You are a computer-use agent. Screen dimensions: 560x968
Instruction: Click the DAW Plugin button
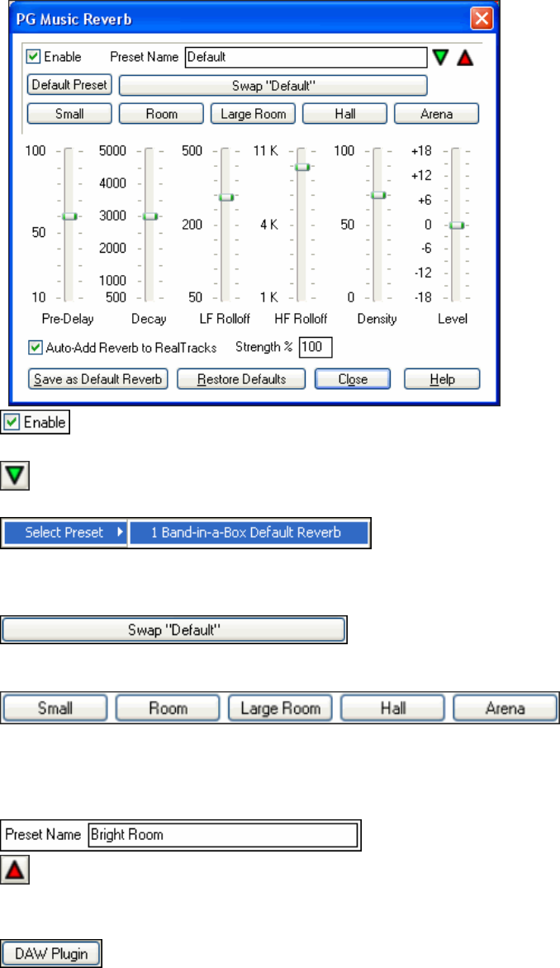click(x=50, y=953)
